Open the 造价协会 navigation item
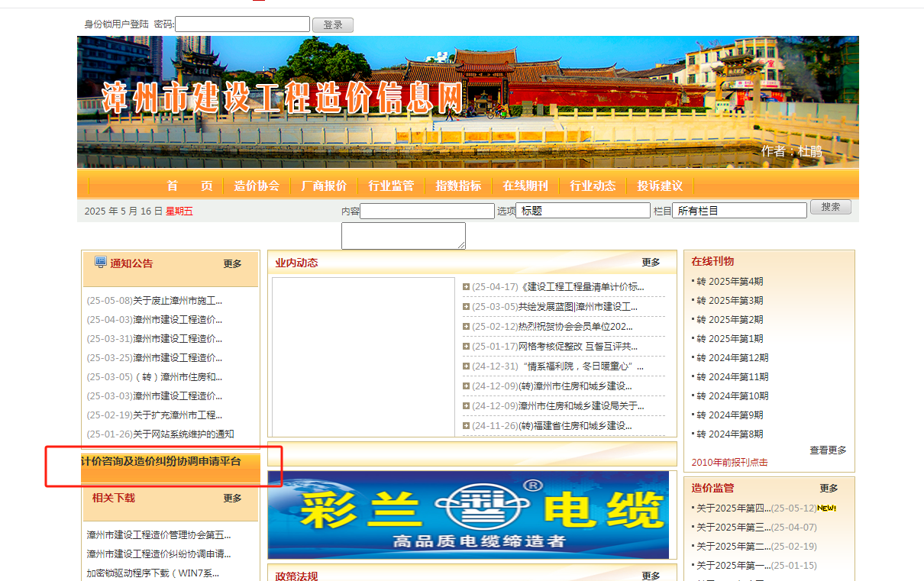 (x=257, y=186)
